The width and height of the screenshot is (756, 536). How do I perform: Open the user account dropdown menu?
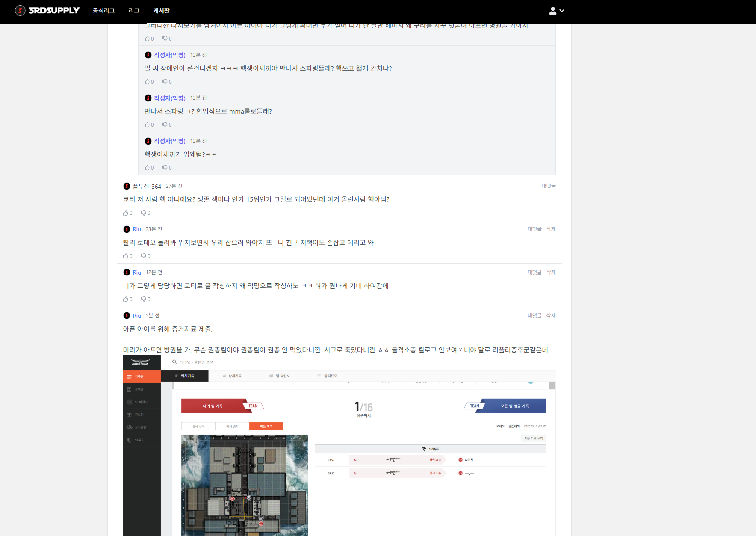tap(556, 11)
